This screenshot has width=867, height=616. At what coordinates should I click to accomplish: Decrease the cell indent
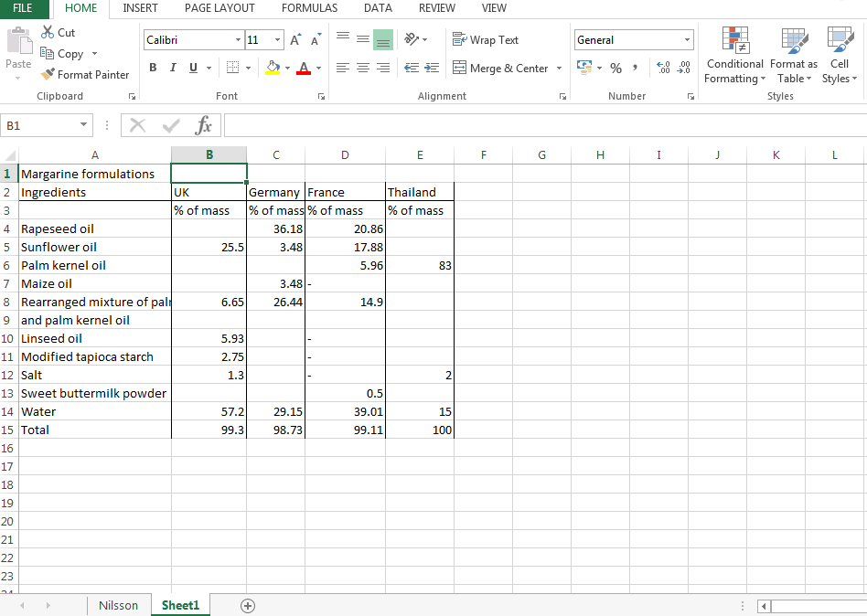click(x=412, y=68)
